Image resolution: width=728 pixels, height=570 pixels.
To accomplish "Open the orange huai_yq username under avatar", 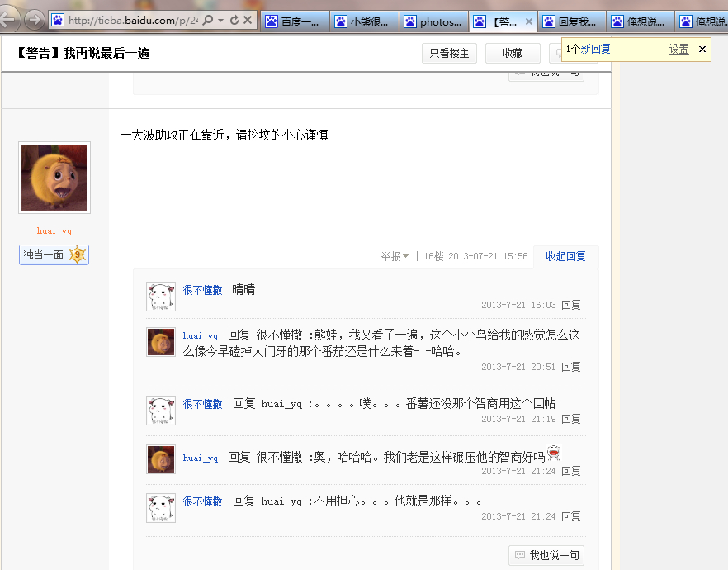I will (x=54, y=230).
